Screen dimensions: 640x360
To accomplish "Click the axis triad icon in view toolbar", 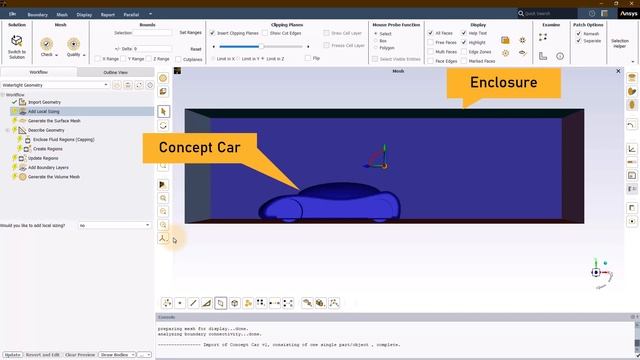I will tap(163, 238).
